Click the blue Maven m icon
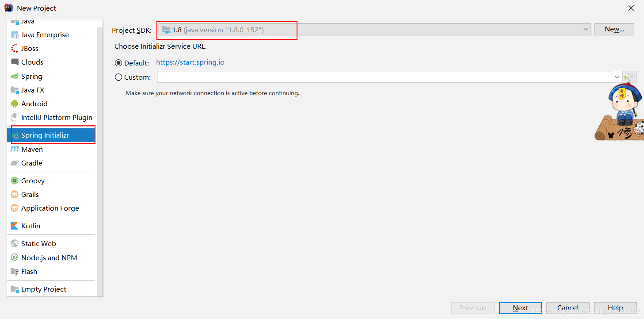The image size is (644, 319). point(15,150)
